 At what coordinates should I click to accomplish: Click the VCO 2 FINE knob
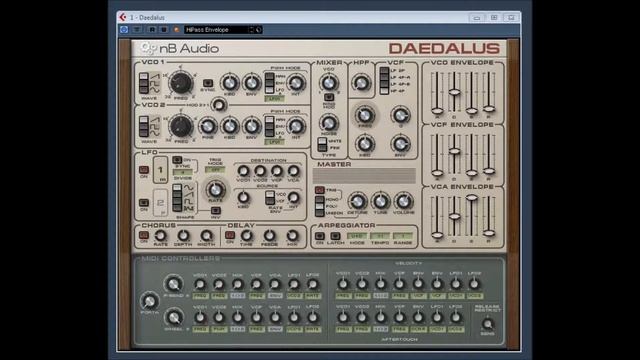[x=208, y=127]
